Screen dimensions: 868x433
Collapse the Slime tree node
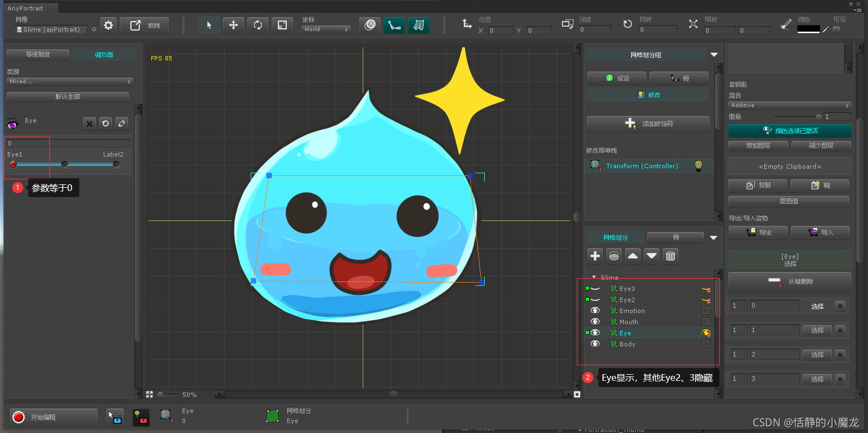594,277
